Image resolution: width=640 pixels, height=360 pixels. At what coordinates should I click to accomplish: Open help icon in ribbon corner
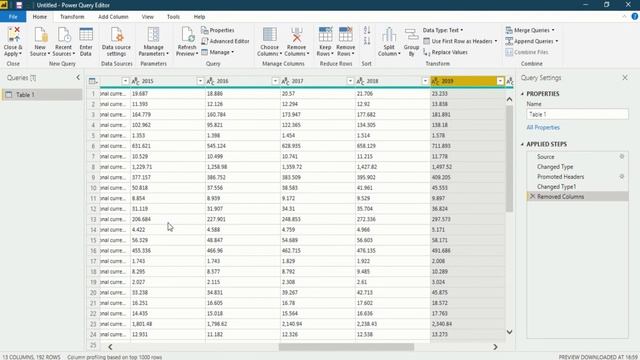coord(635,16)
